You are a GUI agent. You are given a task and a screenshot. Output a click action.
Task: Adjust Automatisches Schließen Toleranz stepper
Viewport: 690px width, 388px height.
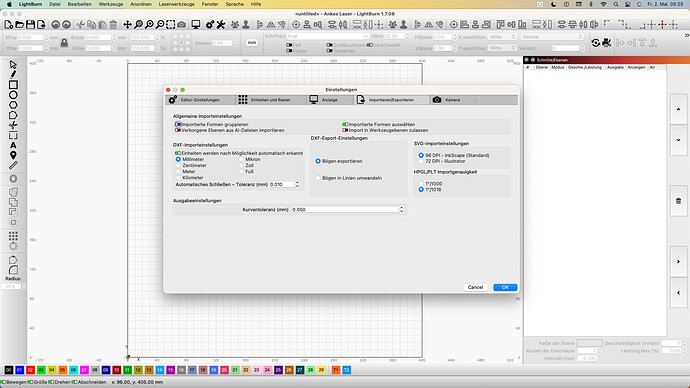tap(297, 184)
